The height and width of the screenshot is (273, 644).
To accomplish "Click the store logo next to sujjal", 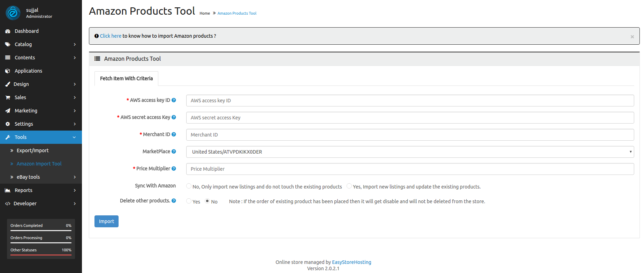I will [x=13, y=13].
